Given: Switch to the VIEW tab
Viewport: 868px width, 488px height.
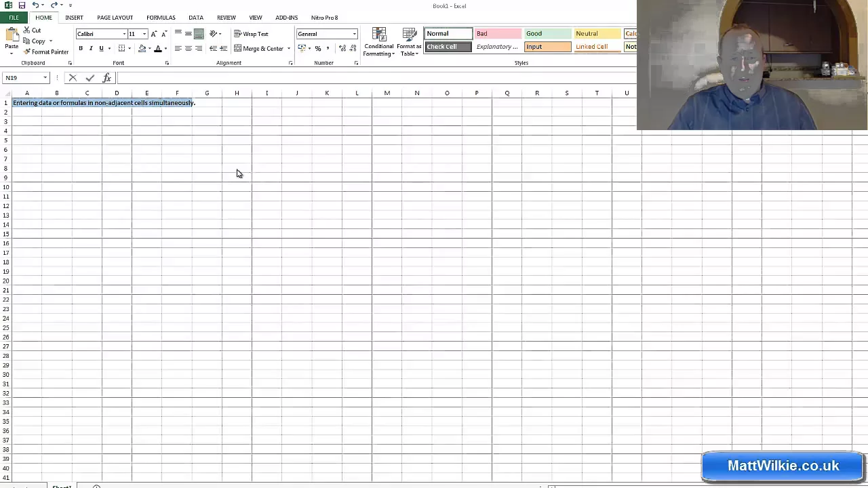Looking at the screenshot, I should pos(256,18).
